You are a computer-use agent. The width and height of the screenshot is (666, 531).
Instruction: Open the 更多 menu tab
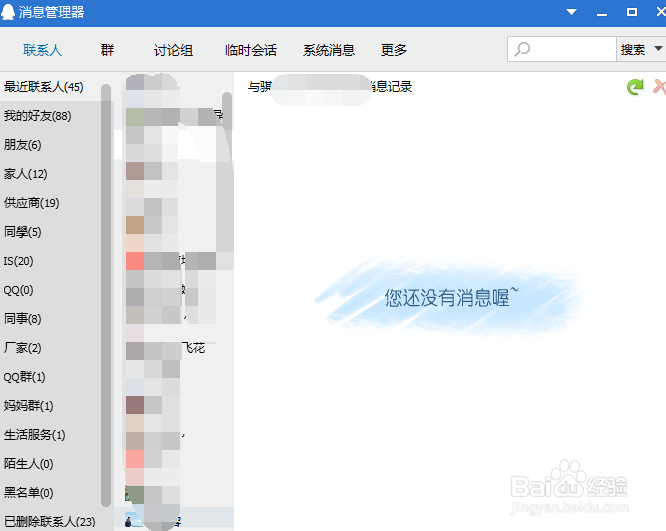pos(394,50)
